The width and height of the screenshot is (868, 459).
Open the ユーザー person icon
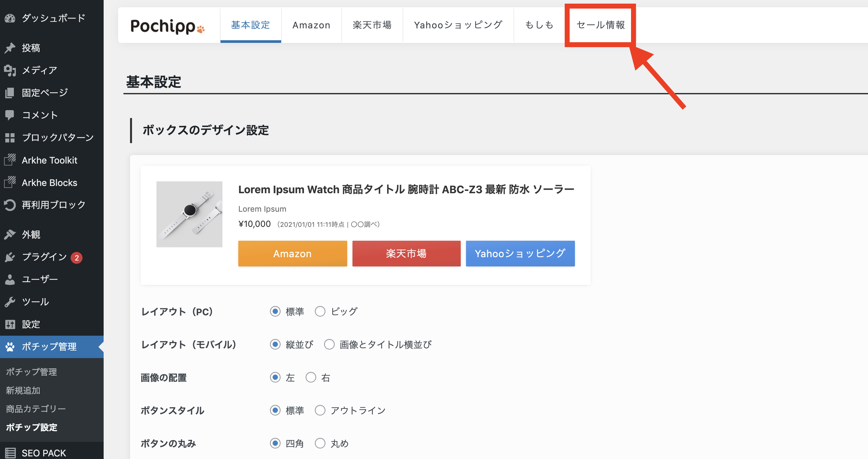tap(10, 280)
